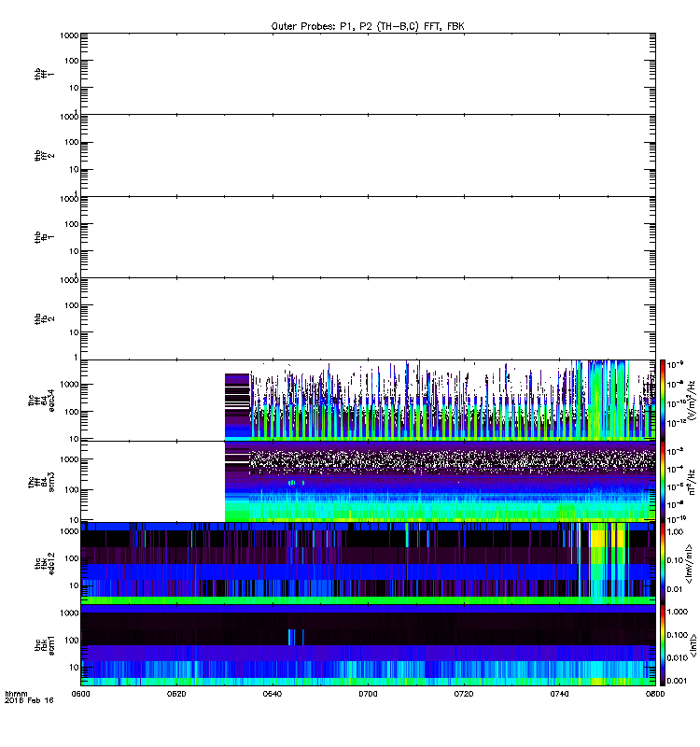Viewport: 700px width, 747px height.
Task: Click the "(V/m)²/Hz" unit label
Action: (692, 401)
